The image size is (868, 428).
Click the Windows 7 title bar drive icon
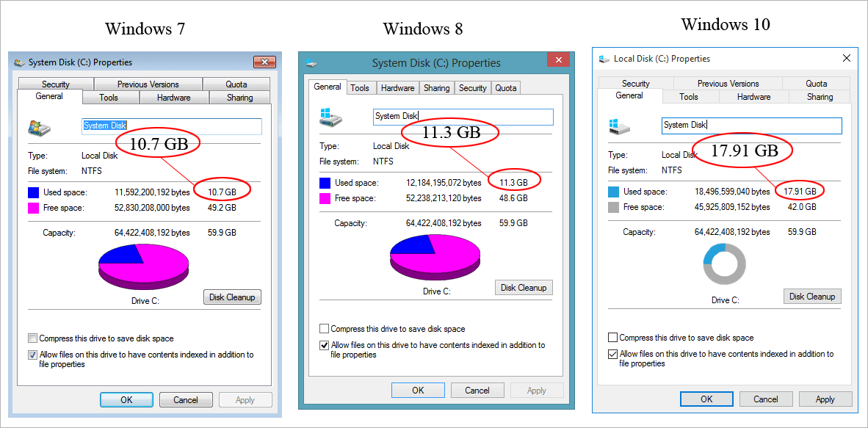pyautogui.click(x=20, y=62)
